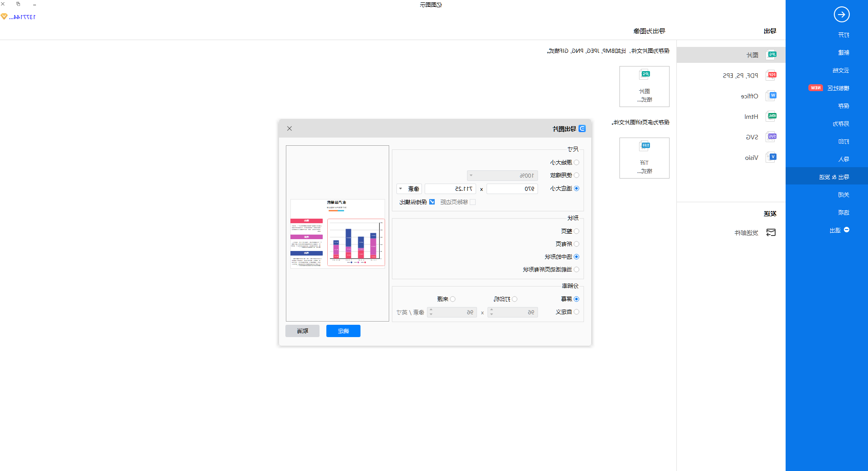Choose the Html export icon
Screen dimensions: 868x471
point(772,116)
